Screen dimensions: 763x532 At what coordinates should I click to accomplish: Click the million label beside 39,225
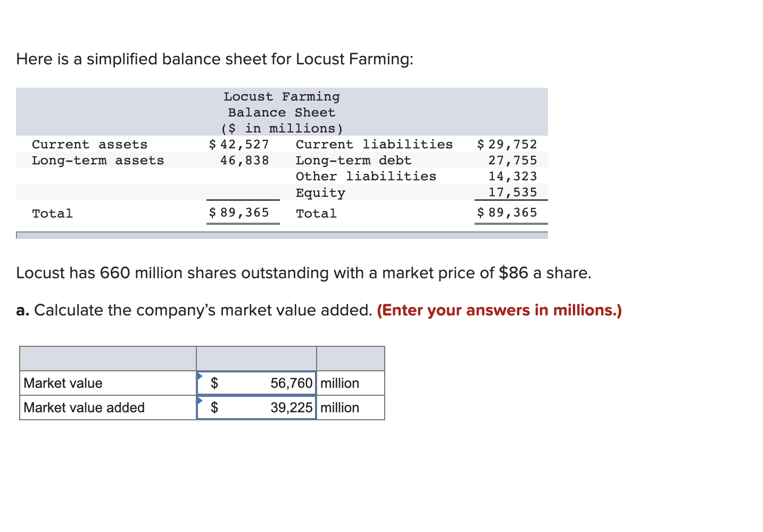(x=339, y=408)
